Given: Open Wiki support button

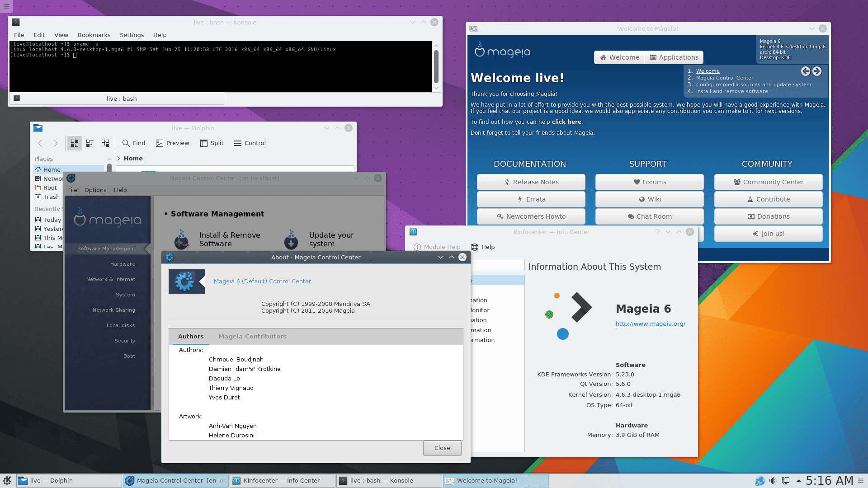Looking at the screenshot, I should (x=650, y=199).
